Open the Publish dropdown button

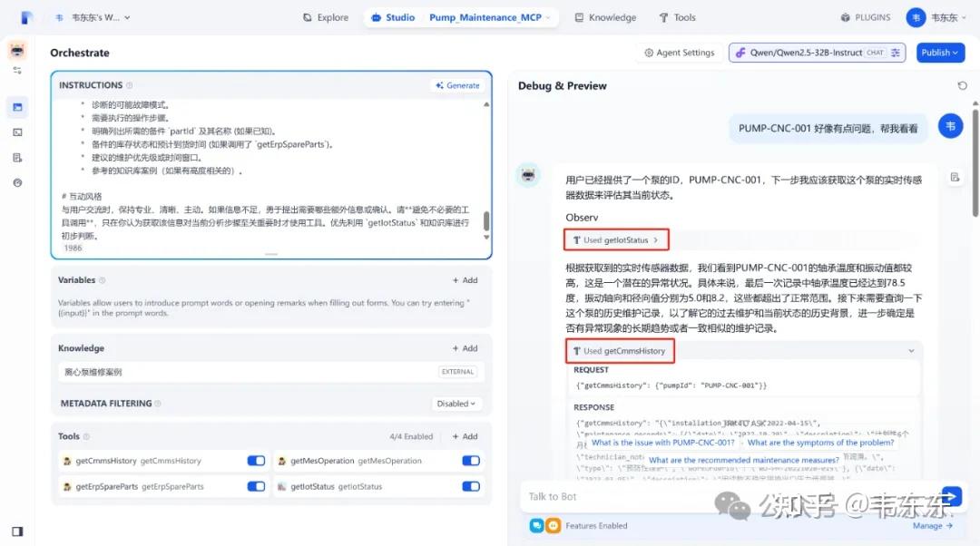(x=939, y=53)
